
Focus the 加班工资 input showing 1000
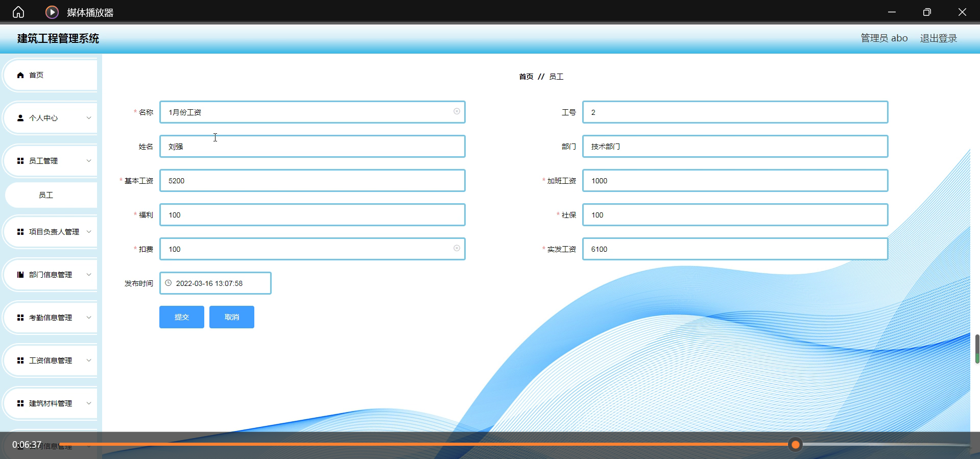point(735,181)
